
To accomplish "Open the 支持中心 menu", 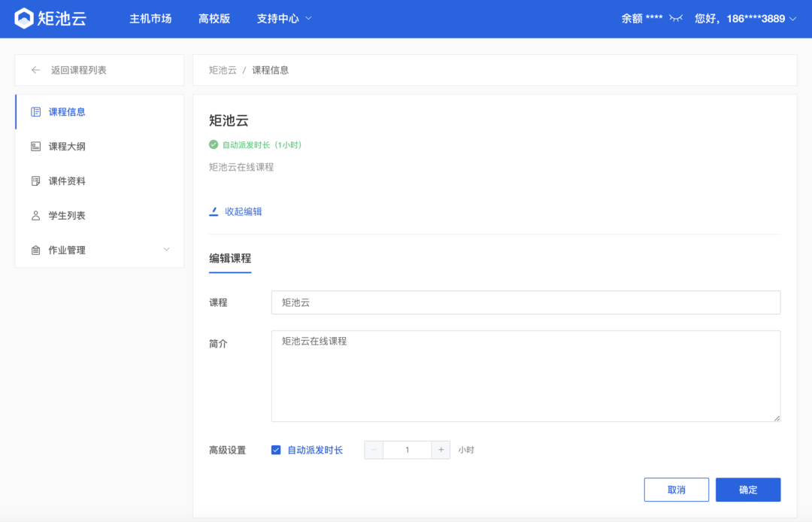I will click(x=283, y=19).
